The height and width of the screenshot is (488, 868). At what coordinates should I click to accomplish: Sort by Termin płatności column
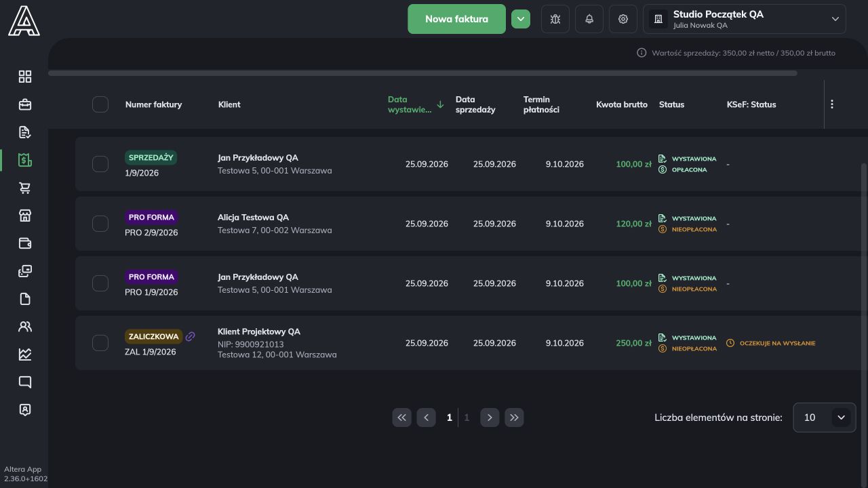[541, 104]
